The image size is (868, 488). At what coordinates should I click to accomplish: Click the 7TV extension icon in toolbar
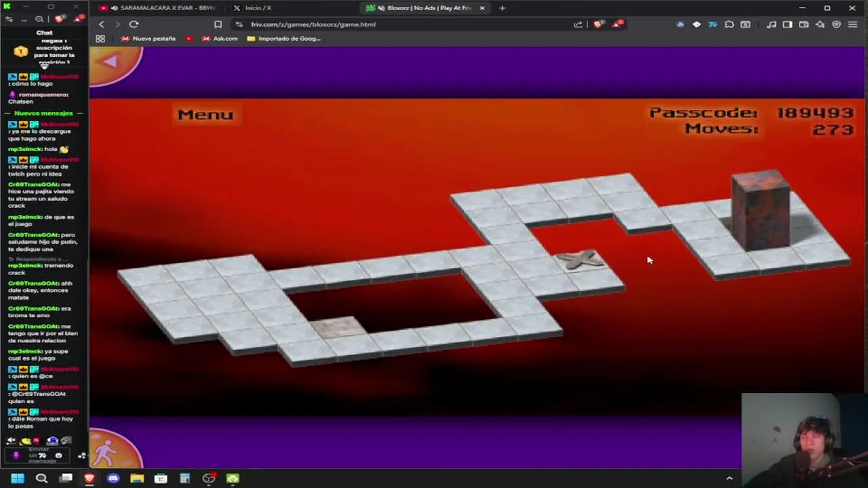tap(713, 24)
